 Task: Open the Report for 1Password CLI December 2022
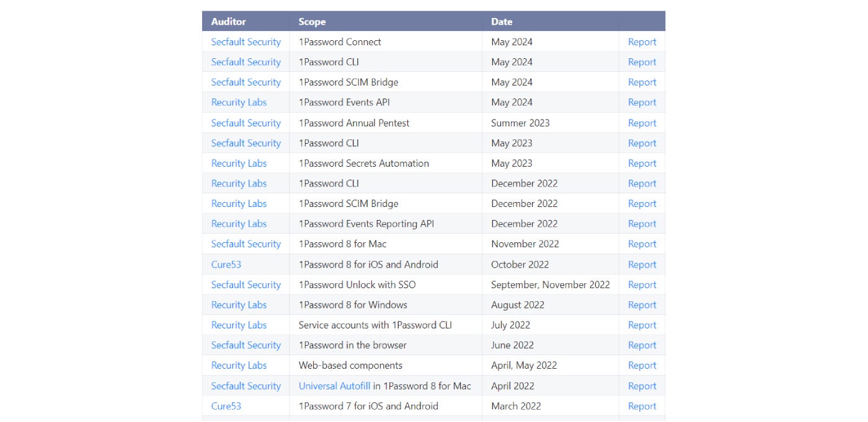[x=642, y=183]
